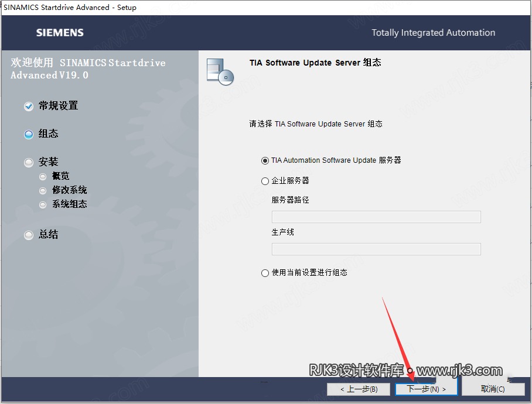The width and height of the screenshot is (532, 404).
Task: Click the '请选择 TIA Software Update Server 组态' prompt
Action: [x=316, y=124]
